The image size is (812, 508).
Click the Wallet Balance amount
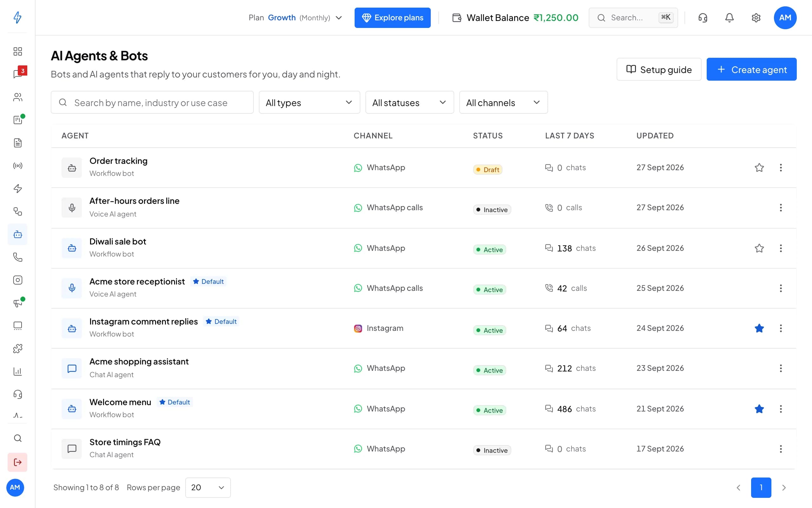point(556,18)
